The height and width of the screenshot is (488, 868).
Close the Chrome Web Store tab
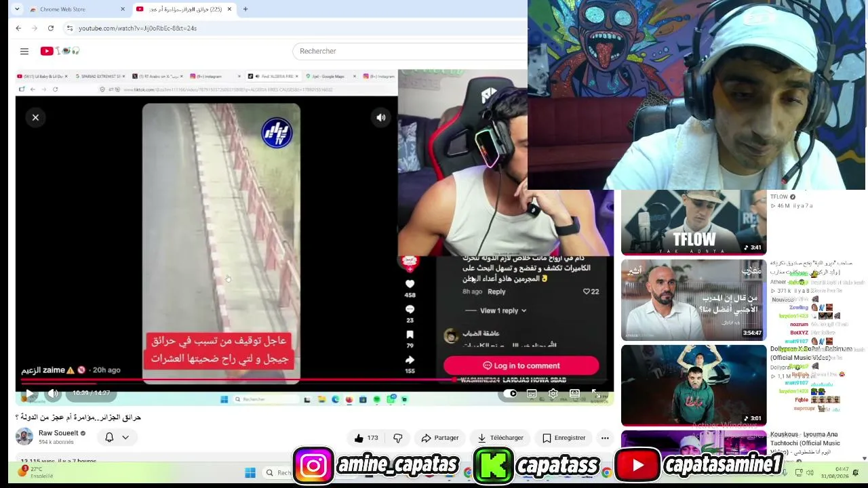coord(123,9)
